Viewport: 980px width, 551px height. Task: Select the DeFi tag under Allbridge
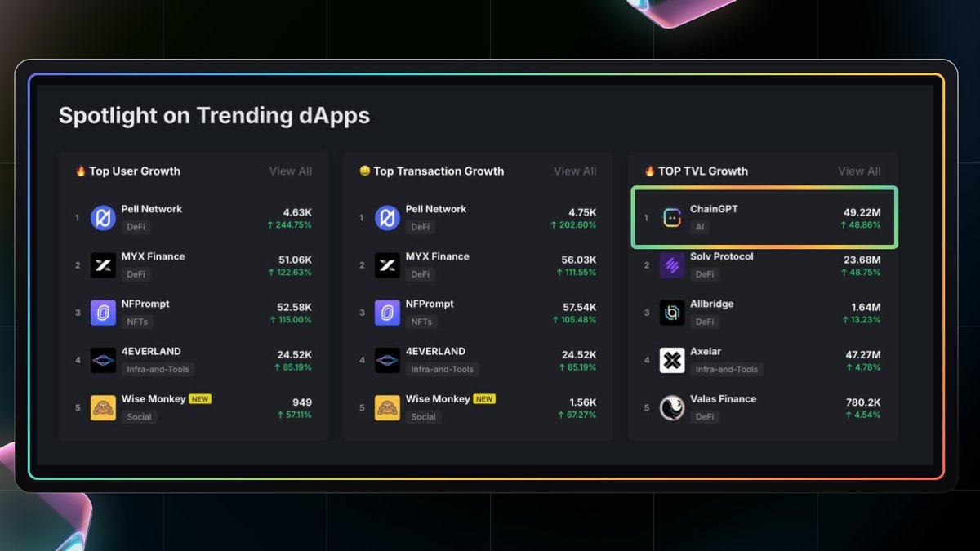click(x=705, y=322)
